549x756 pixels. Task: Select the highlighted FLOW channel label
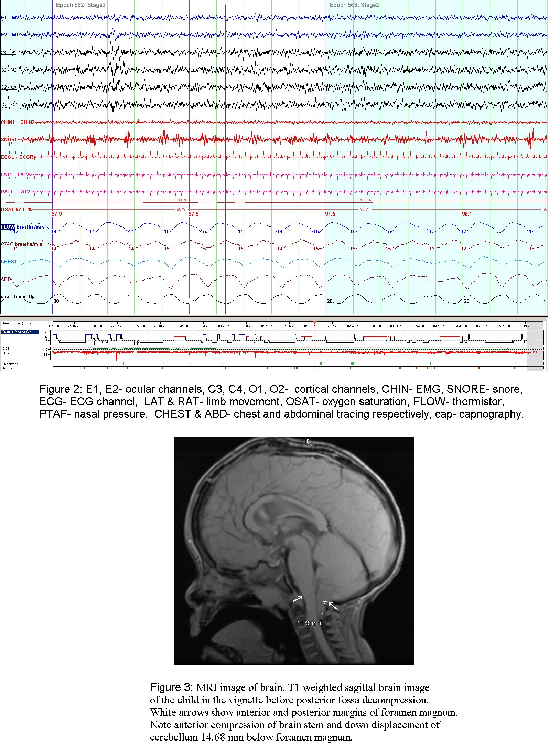click(8, 227)
